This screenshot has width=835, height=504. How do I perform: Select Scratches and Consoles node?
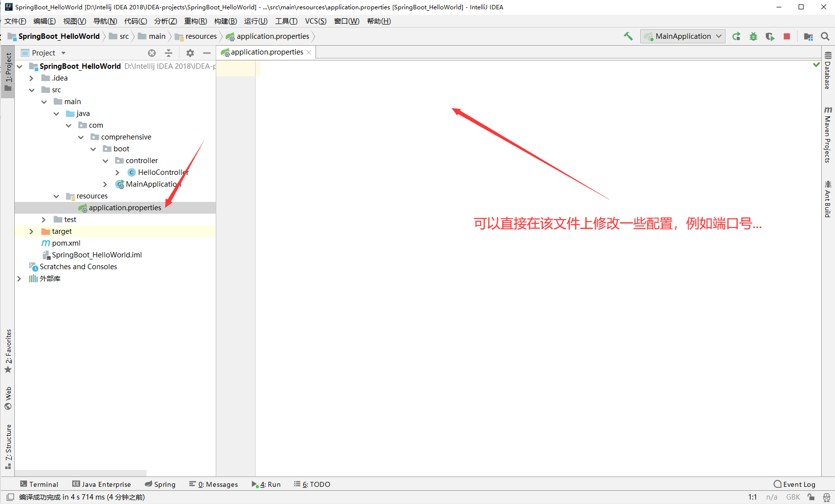click(x=73, y=267)
